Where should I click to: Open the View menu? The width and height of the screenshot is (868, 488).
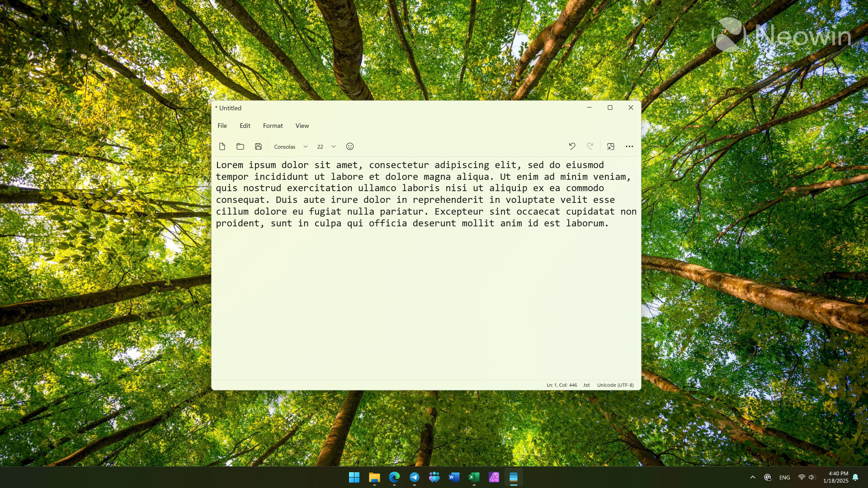click(x=302, y=126)
